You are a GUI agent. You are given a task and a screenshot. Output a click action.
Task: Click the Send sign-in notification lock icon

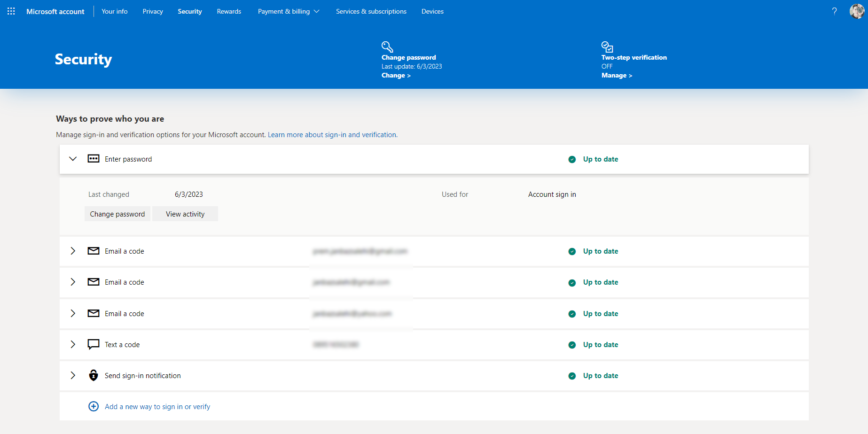(x=94, y=375)
